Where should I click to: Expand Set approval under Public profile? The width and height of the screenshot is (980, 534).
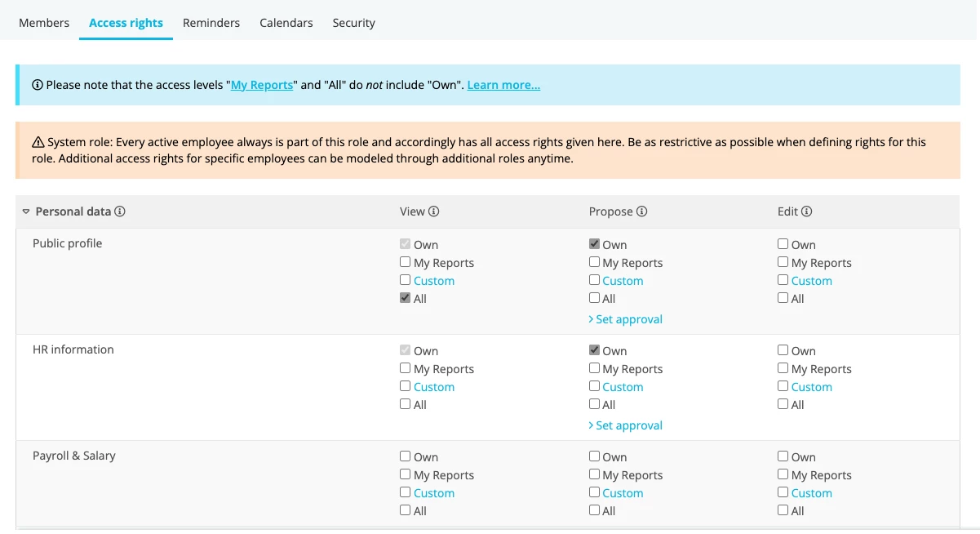tap(625, 319)
